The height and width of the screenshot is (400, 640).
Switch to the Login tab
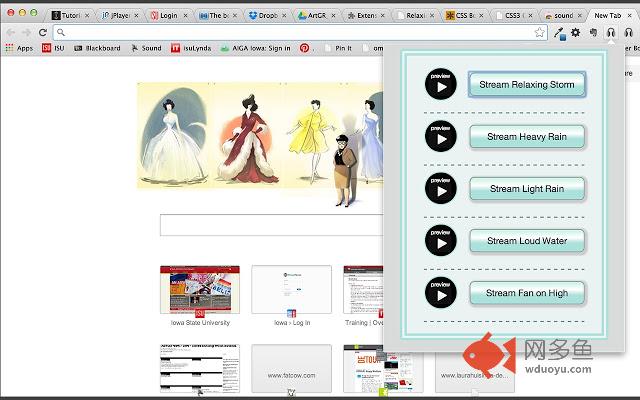(169, 16)
